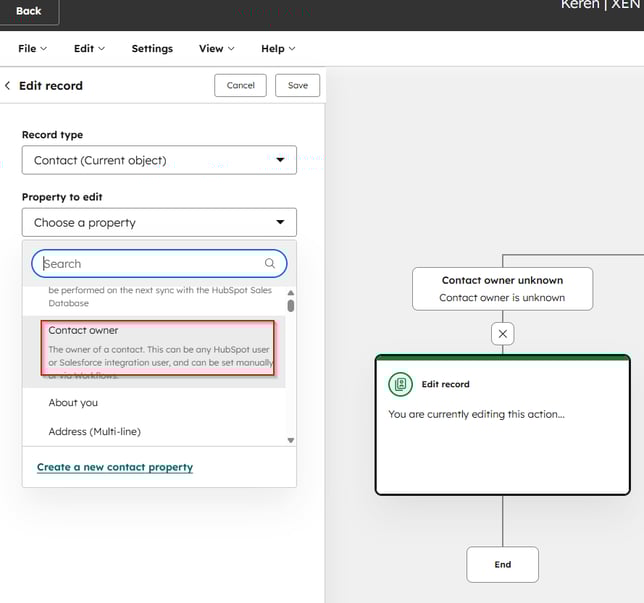Click Create a new contact property link
This screenshot has width=644, height=603.
coord(115,467)
